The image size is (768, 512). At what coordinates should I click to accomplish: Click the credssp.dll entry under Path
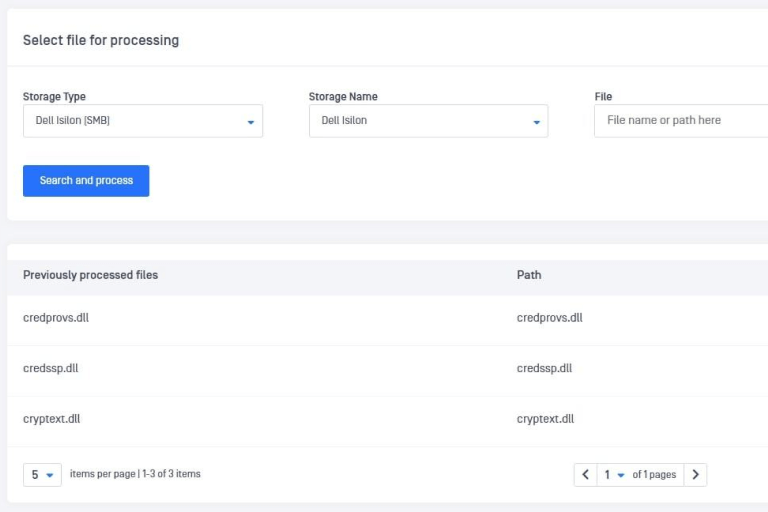tap(544, 368)
